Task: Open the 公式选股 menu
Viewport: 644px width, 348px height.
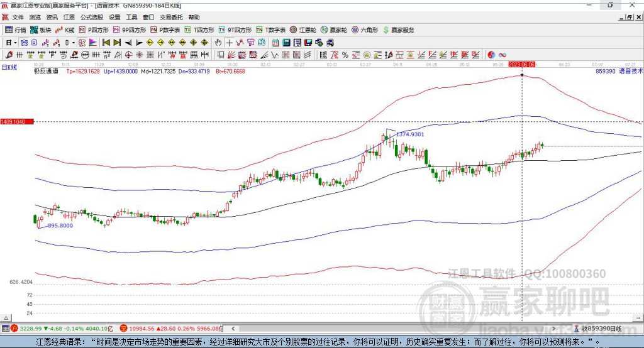Action: click(x=92, y=17)
